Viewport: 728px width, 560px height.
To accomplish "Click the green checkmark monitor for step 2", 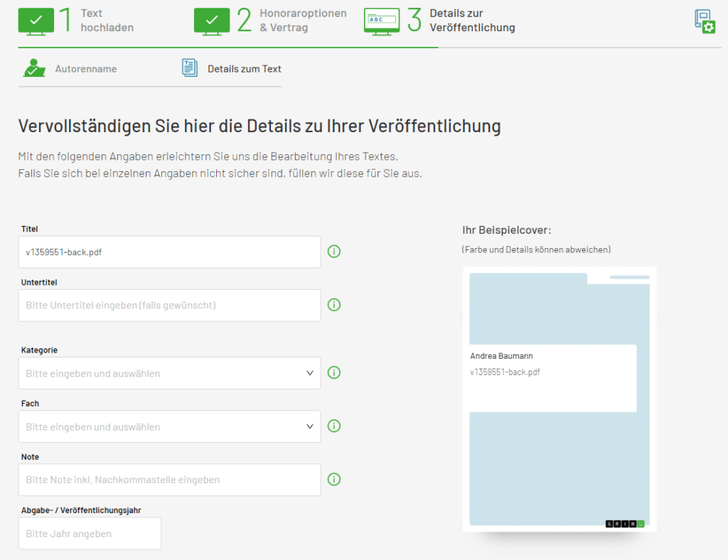I will pyautogui.click(x=212, y=21).
